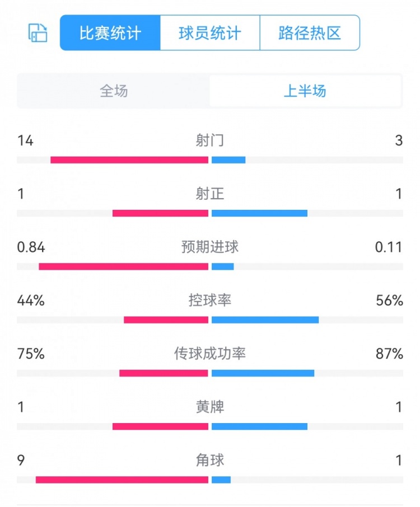This screenshot has width=420, height=507.
Task: Click the 黄牌 yellow card label
Action: [x=210, y=407]
